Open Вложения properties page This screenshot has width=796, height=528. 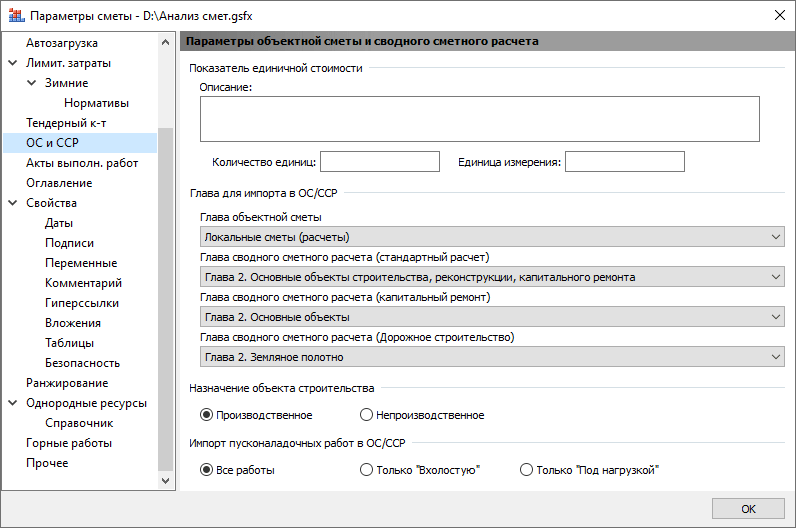click(73, 323)
